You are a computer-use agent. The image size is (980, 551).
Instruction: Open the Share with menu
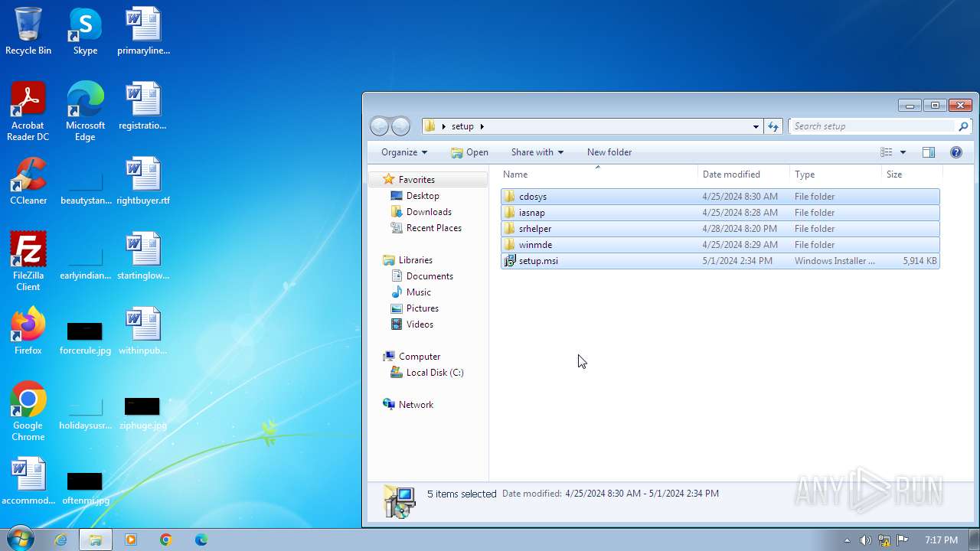537,152
